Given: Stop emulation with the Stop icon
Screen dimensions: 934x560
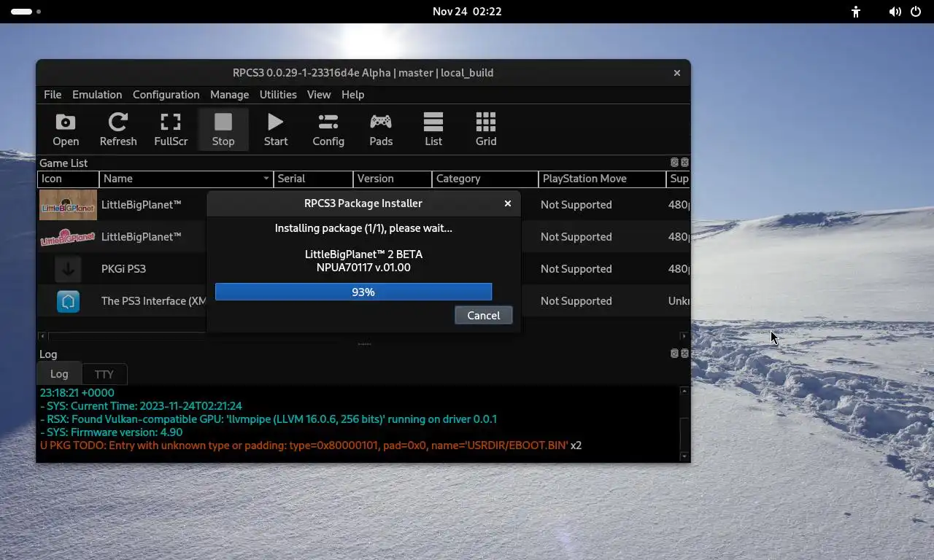Looking at the screenshot, I should pos(223,130).
